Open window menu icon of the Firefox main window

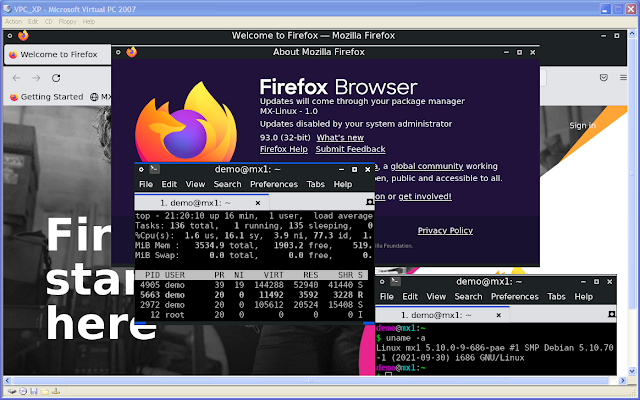[10, 36]
